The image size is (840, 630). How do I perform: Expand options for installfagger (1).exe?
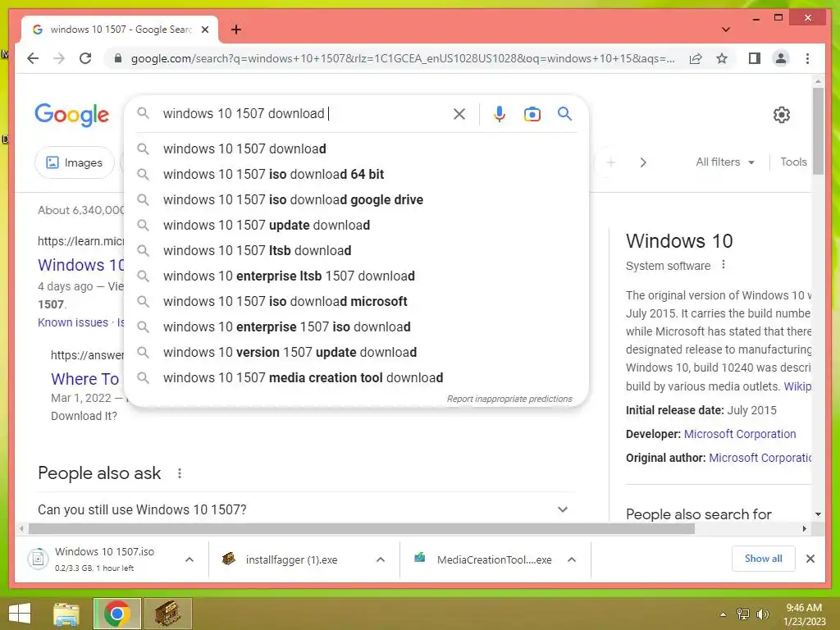tap(381, 559)
